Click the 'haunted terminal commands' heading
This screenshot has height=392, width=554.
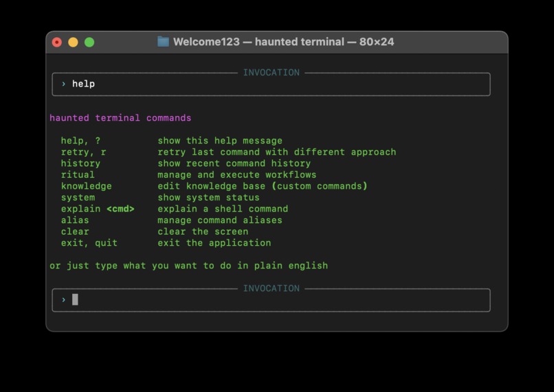120,118
